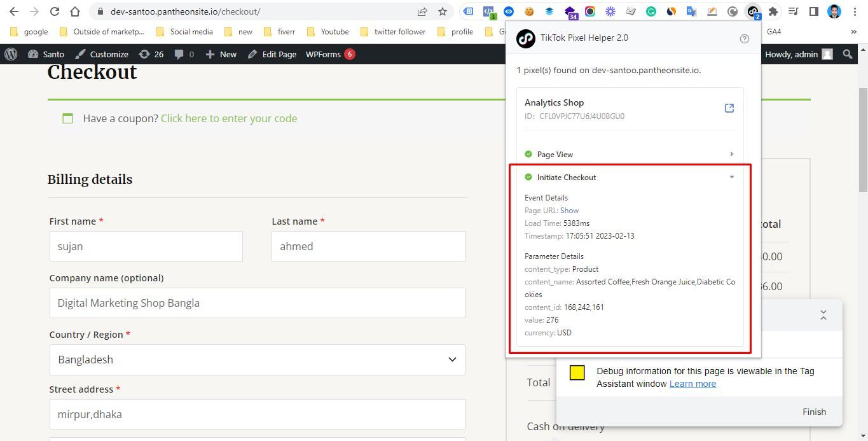Open the new bookmarks folder
The height and width of the screenshot is (441, 868).
(x=238, y=31)
